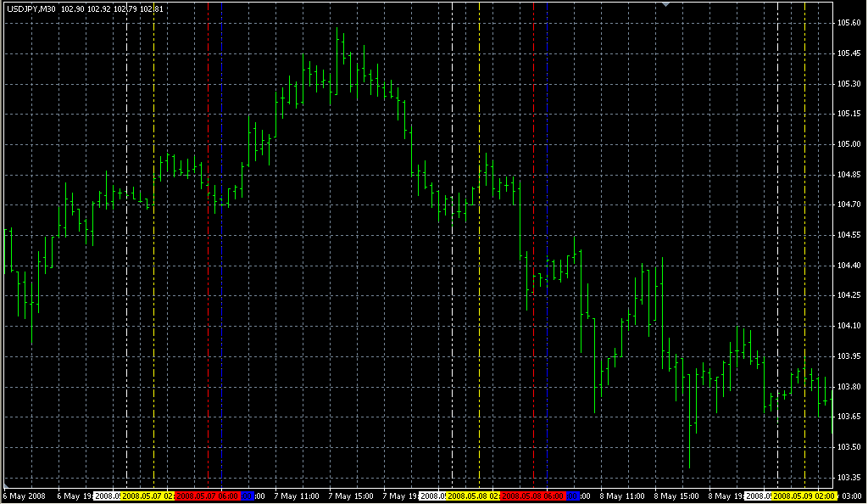Select the yellow 2008.05.07 02 time label
This screenshot has width=868, height=504.
147,496
